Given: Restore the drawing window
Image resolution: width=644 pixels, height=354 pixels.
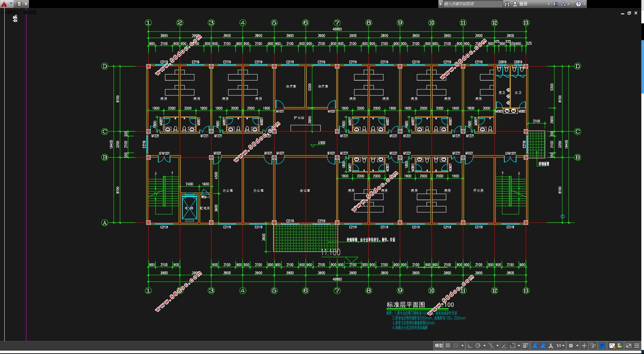Looking at the screenshot, I should [629, 13].
